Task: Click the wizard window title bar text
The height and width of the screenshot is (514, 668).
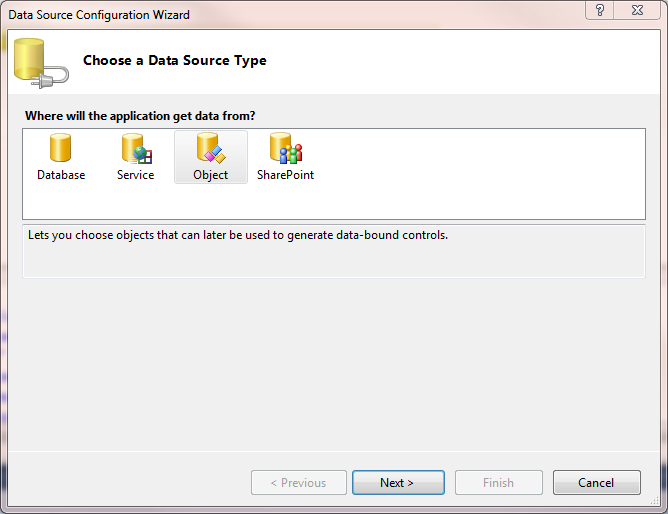Action: pos(99,15)
